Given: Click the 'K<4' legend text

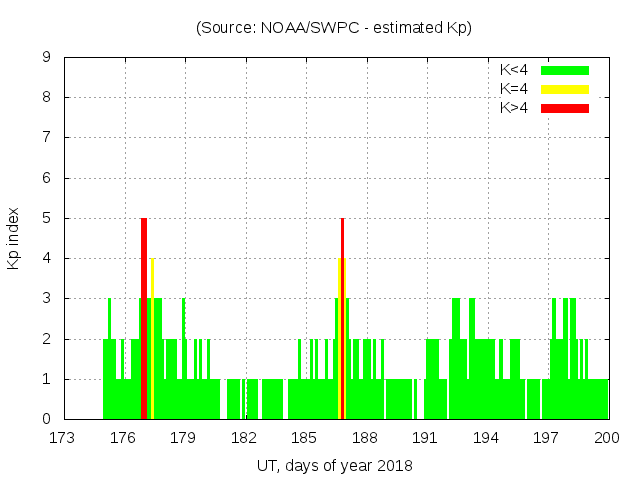Looking at the screenshot, I should (x=514, y=70).
